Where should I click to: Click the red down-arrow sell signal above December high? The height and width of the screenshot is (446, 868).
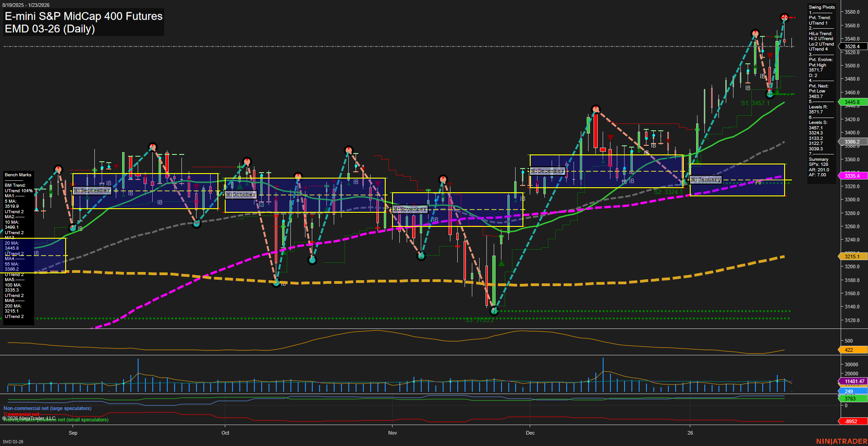coord(610,136)
